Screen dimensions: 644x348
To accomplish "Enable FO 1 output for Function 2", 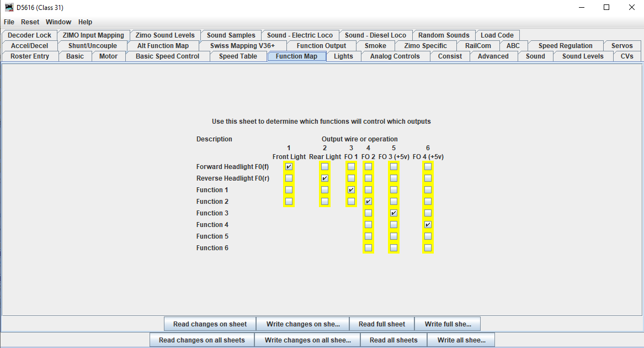I will (350, 201).
